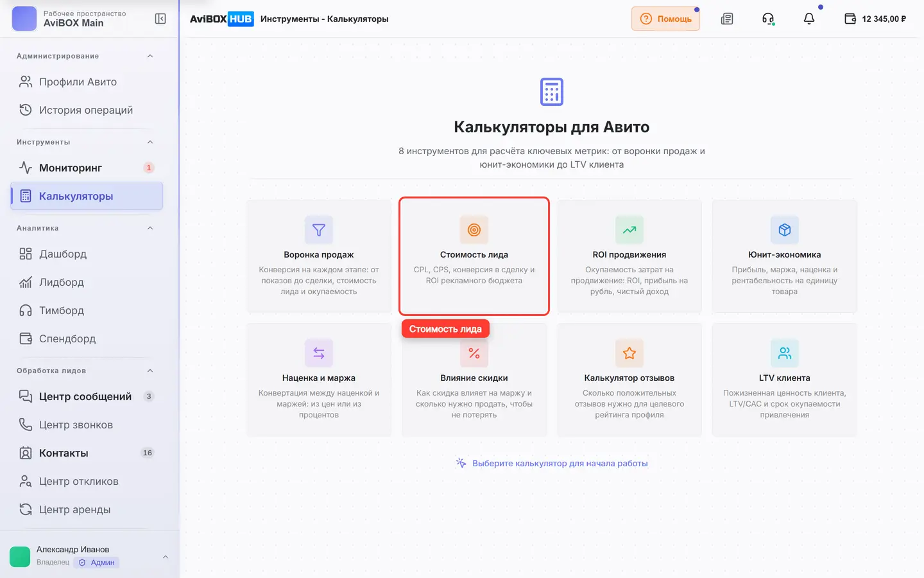The width and height of the screenshot is (924, 578).
Task: Click the Наценка и маржа arrows icon
Action: [x=319, y=353]
